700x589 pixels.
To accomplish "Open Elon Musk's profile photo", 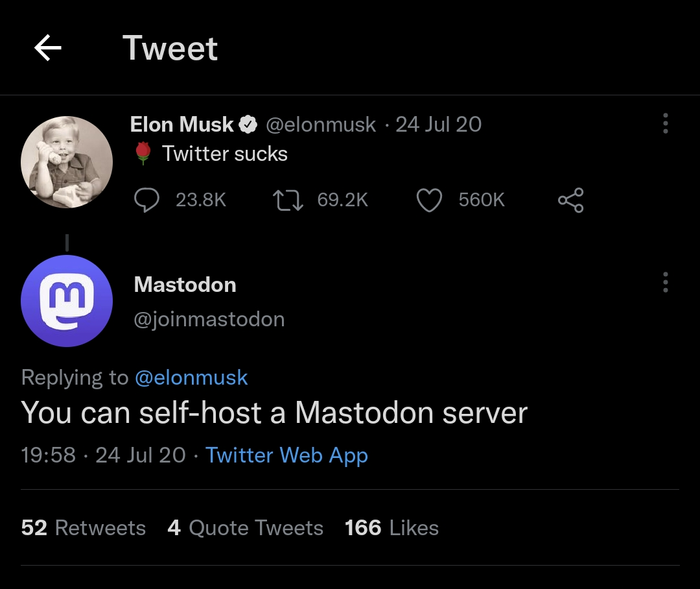I will [67, 162].
